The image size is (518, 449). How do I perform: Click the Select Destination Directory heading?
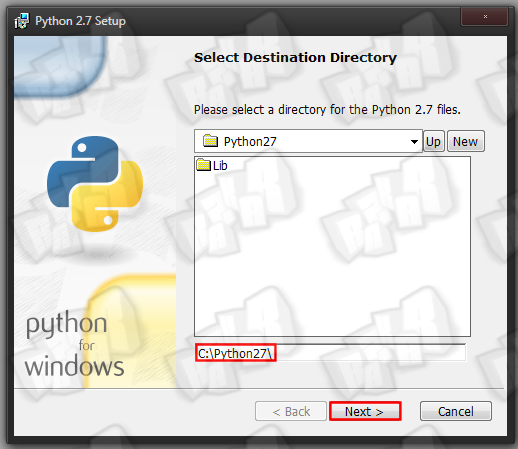point(295,58)
